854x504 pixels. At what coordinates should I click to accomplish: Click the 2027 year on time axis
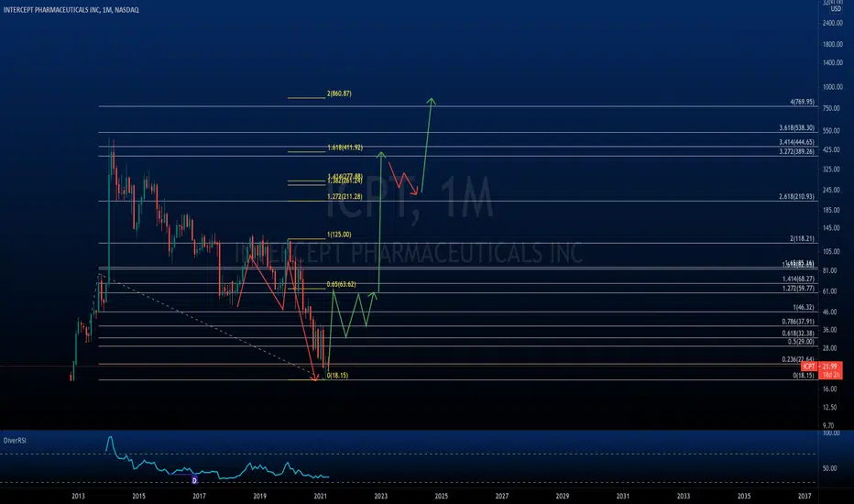(501, 496)
